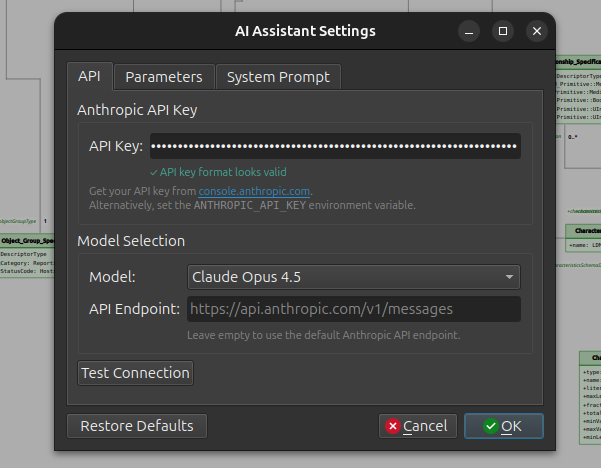The image size is (601, 468).
Task: Open the Model dropdown showing Claude Opus 4.5
Action: [353, 276]
